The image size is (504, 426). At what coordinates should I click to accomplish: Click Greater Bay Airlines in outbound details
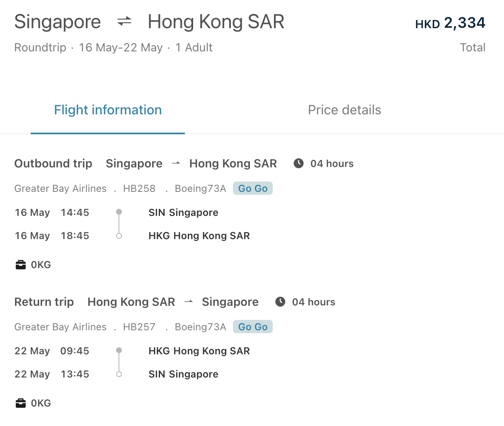click(x=60, y=188)
